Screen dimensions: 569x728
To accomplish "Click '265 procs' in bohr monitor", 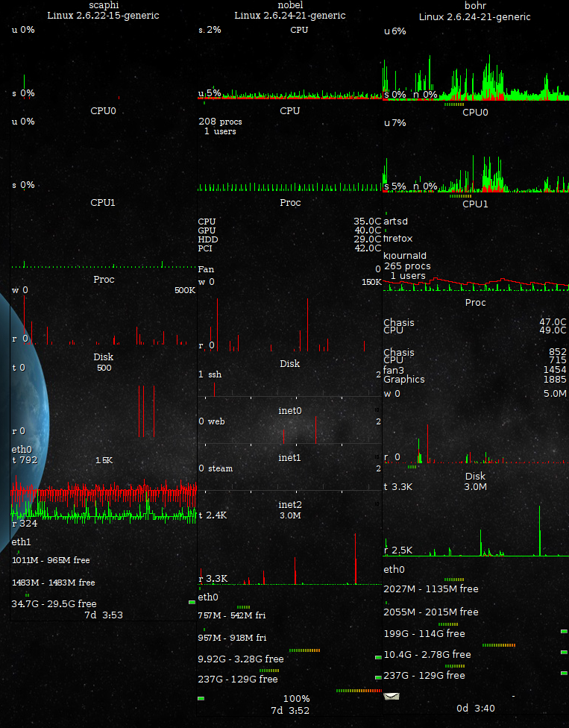I will (407, 266).
